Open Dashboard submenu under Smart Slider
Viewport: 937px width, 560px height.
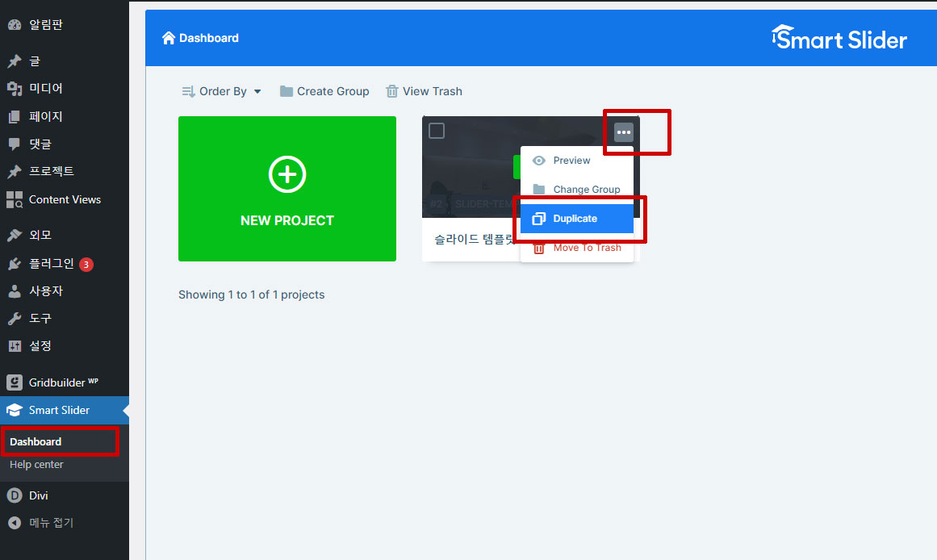point(36,441)
